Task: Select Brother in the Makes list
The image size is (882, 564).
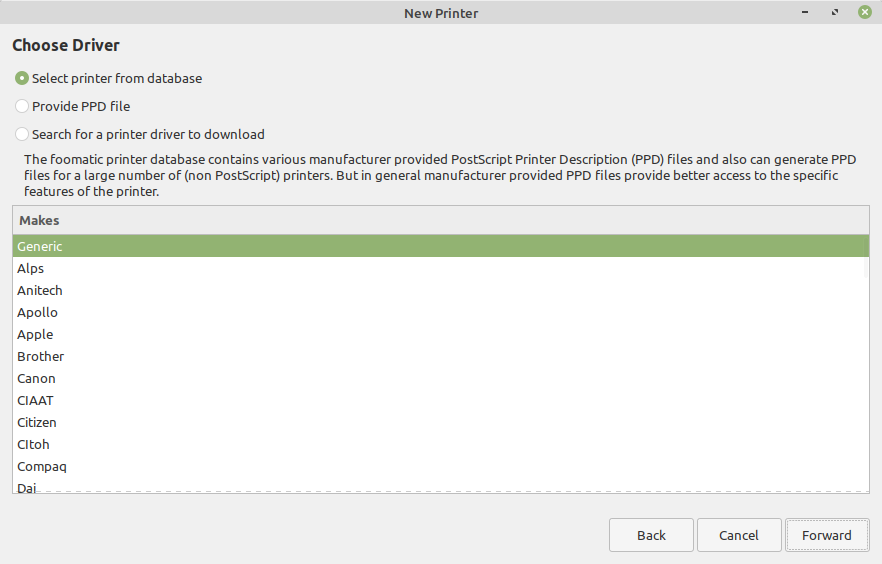Action: (441, 356)
